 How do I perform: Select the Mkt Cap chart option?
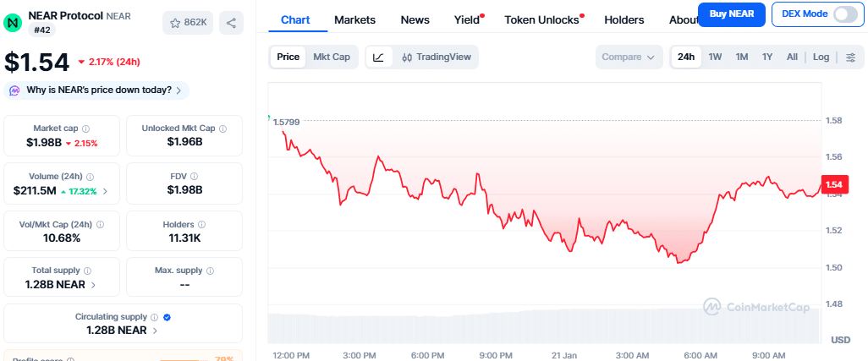point(332,57)
